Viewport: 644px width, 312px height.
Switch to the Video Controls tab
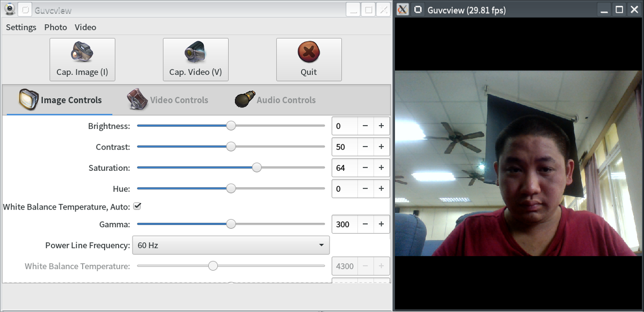(x=167, y=100)
